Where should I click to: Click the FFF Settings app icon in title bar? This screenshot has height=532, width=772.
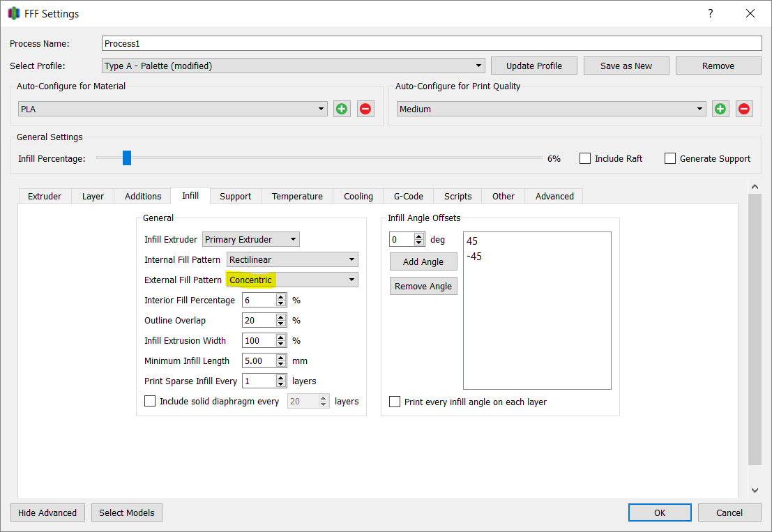point(14,13)
